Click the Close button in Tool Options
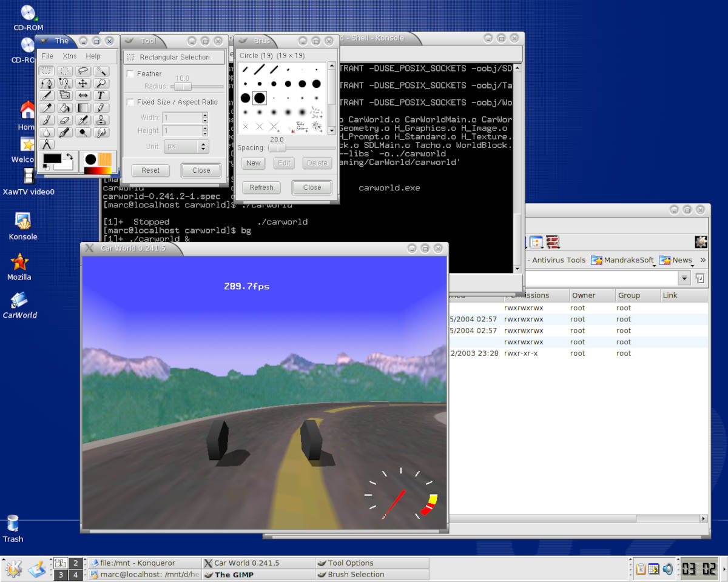Image resolution: width=728 pixels, height=582 pixels. (x=201, y=170)
